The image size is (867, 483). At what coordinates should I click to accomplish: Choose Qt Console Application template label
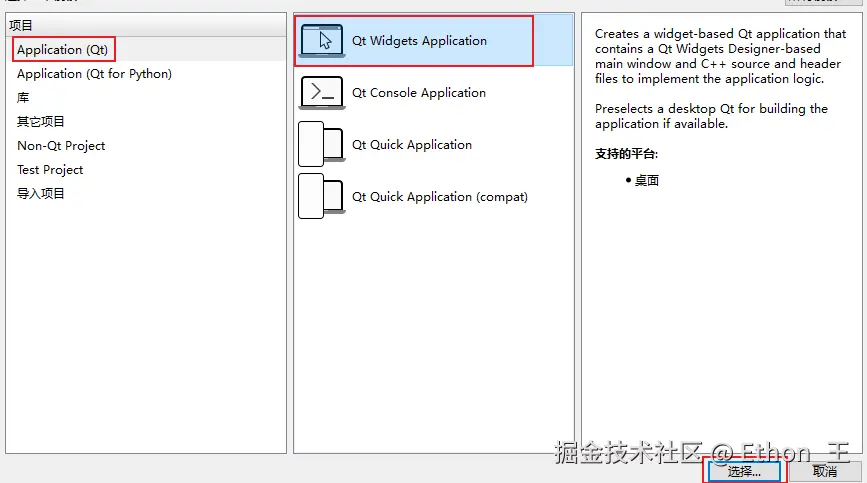point(419,93)
